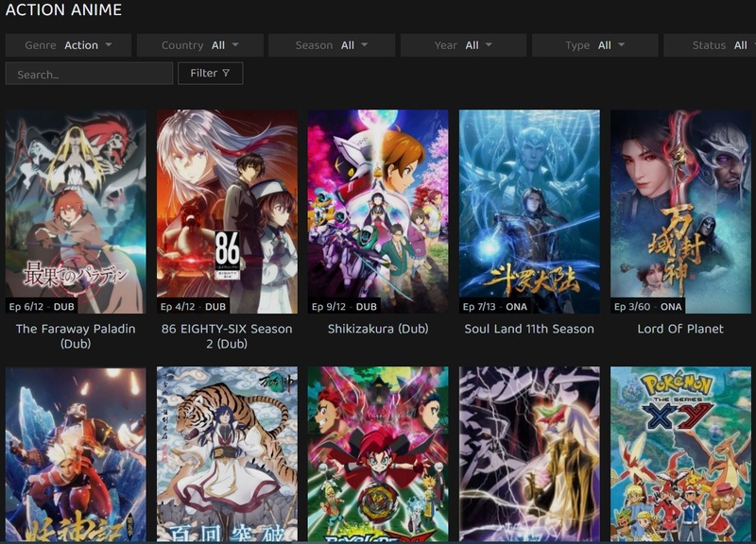Screen dimensions: 756x544
Task: Open the Genre Action dropdown
Action: tap(68, 45)
